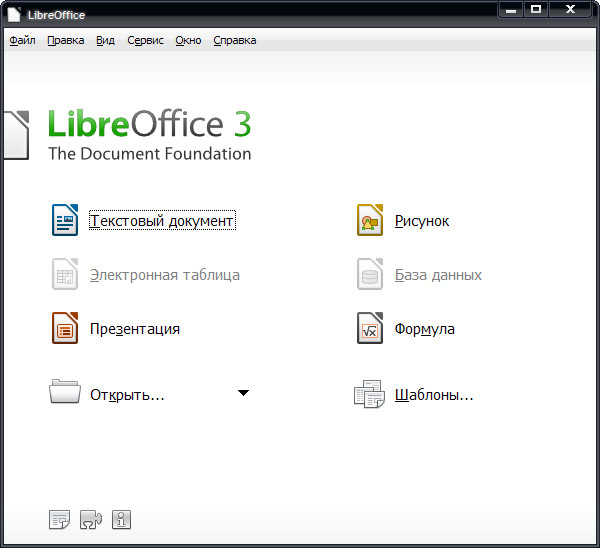Click the grayed База данных icon
600x548 pixels.
coord(370,274)
